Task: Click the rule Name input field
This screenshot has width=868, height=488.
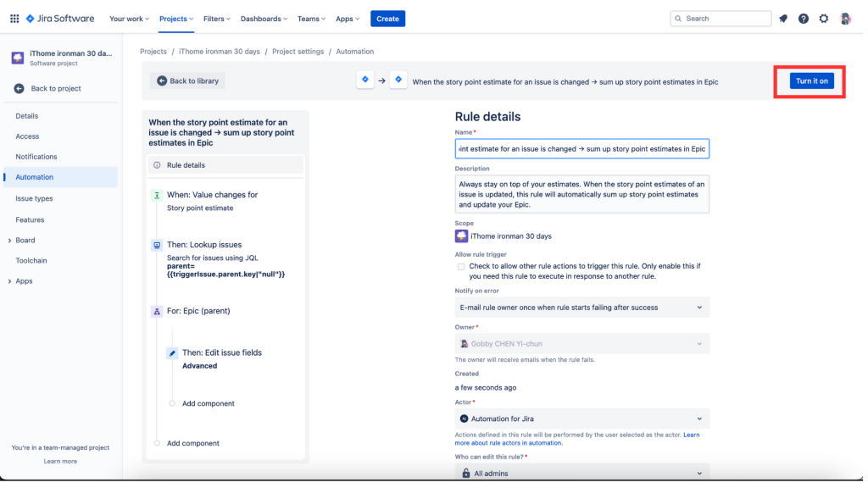Action: (x=581, y=149)
